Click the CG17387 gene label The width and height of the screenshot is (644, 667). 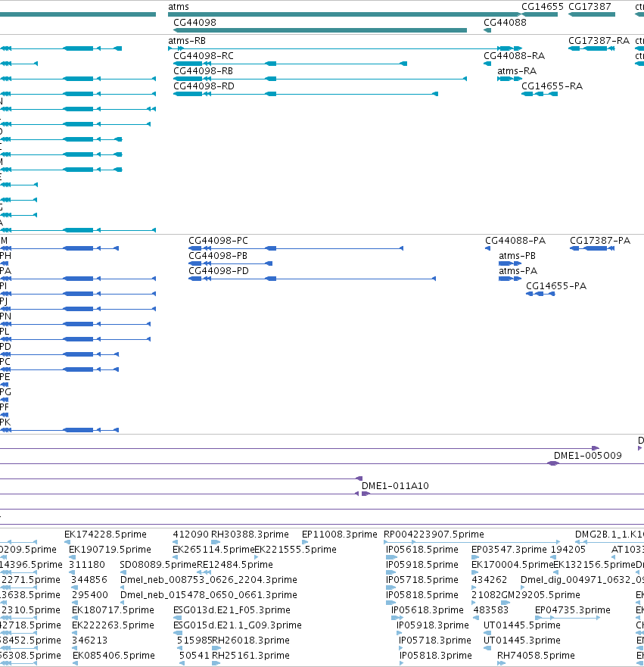point(590,7)
